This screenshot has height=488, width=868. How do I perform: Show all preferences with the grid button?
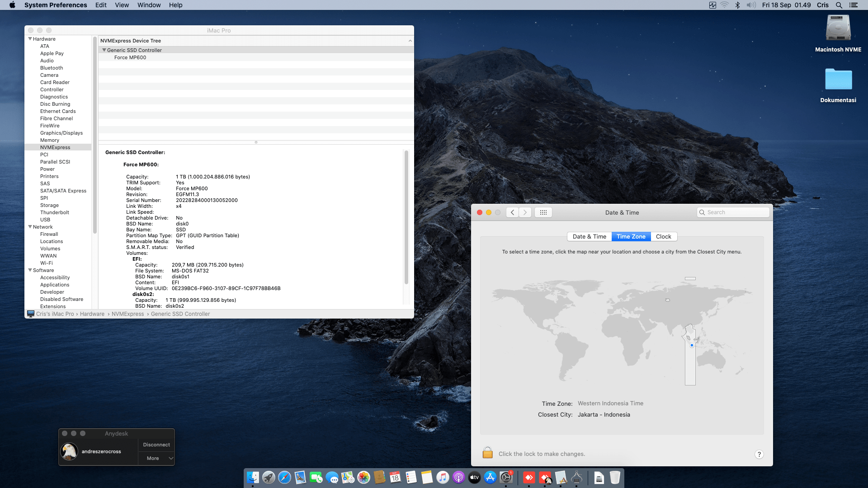[543, 212]
